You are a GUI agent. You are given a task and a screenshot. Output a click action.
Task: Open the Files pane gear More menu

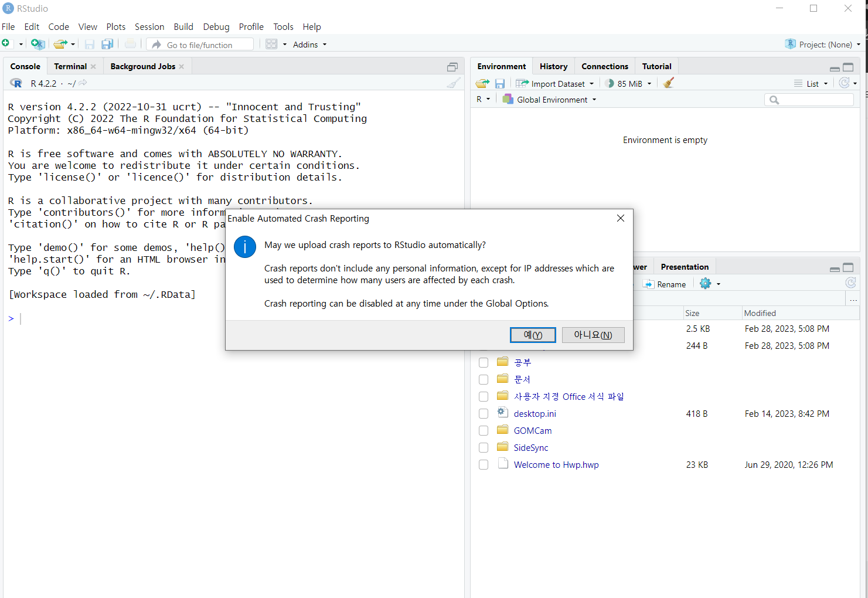(710, 284)
